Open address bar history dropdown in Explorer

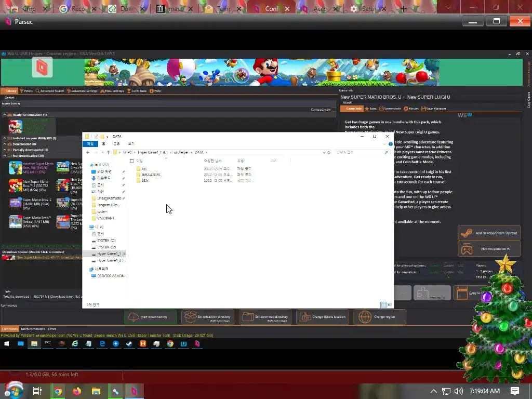coord(324,152)
